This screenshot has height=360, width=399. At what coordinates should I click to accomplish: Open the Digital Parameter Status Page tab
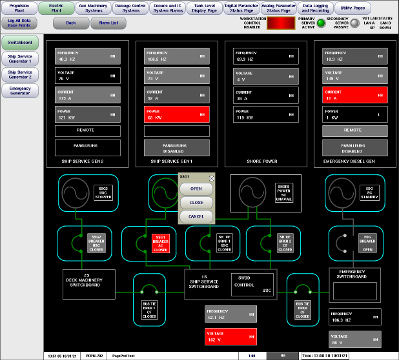(241, 8)
